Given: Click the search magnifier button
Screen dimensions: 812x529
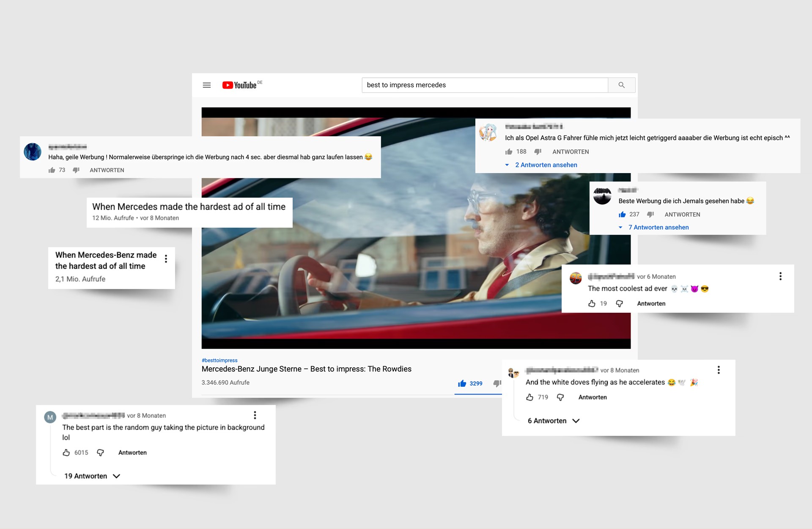Looking at the screenshot, I should point(621,85).
